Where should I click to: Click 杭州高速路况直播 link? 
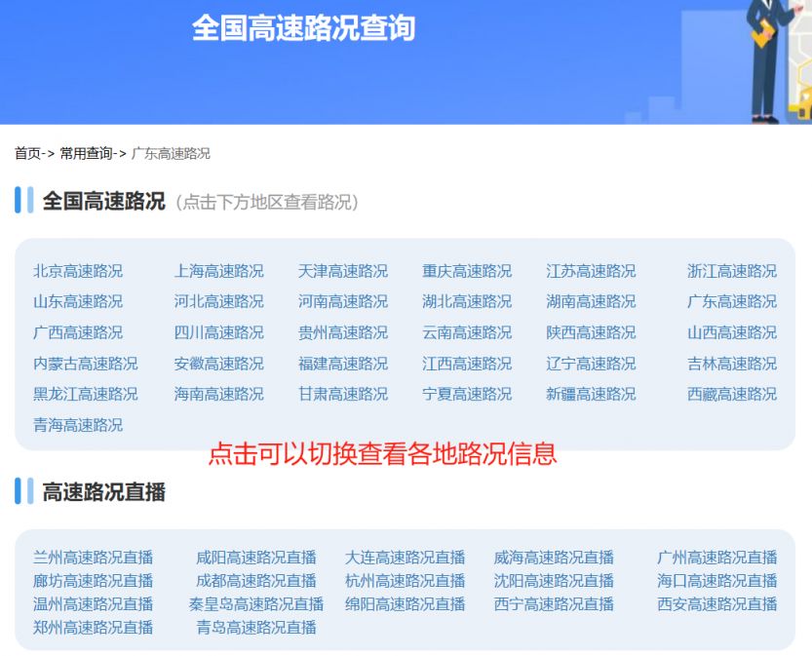pos(405,581)
